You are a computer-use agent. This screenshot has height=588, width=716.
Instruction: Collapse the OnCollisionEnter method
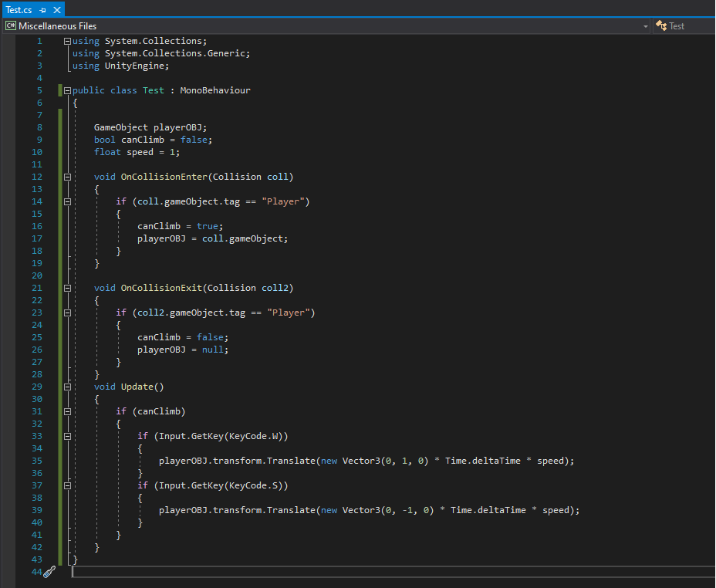coord(67,177)
